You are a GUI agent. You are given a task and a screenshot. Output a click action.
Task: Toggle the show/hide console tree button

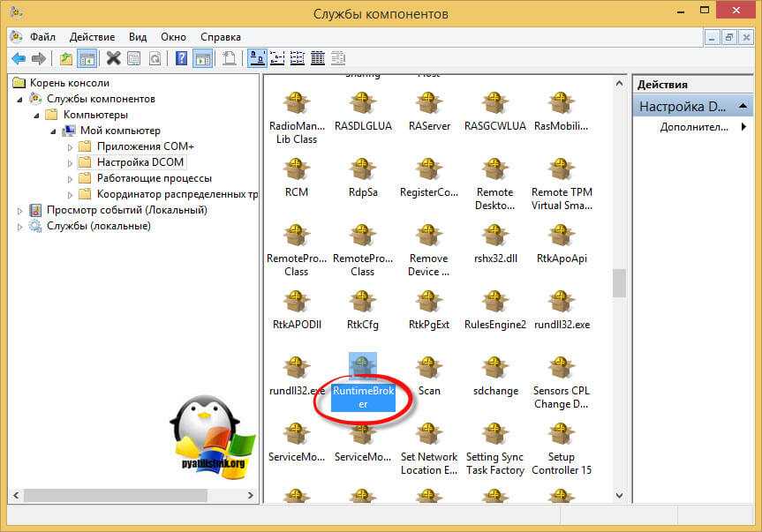pos(87,58)
